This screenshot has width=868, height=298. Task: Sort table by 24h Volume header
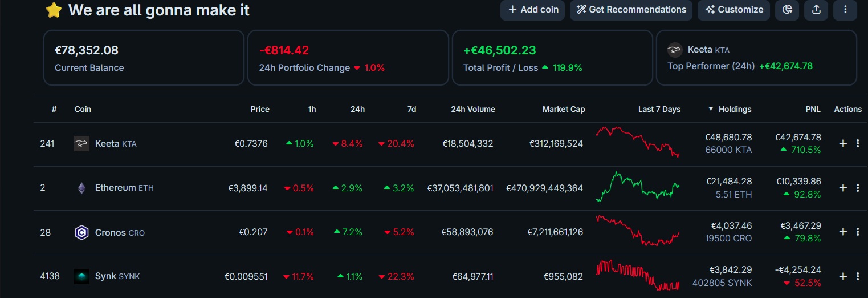click(473, 109)
